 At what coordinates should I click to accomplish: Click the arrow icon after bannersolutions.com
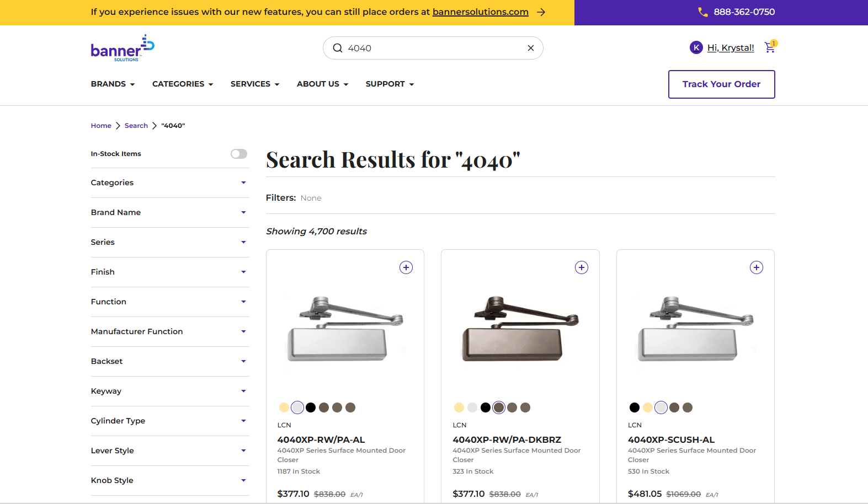(x=541, y=12)
